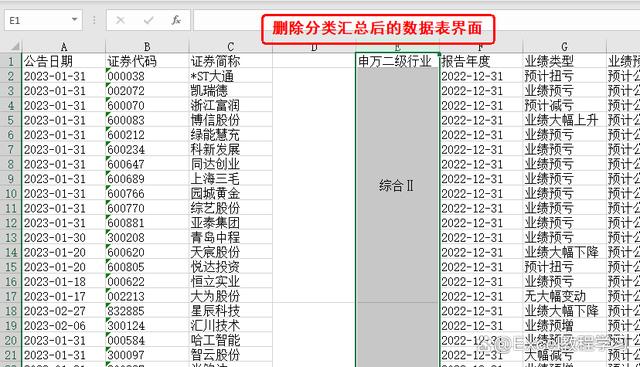Click the 申万二级行业 header cell
This screenshot has height=367, width=640.
[397, 61]
